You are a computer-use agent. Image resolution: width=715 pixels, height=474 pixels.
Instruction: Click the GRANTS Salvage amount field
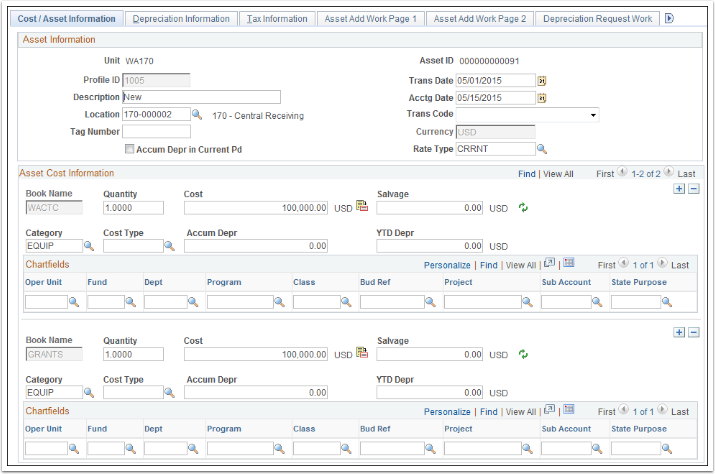[x=430, y=354]
